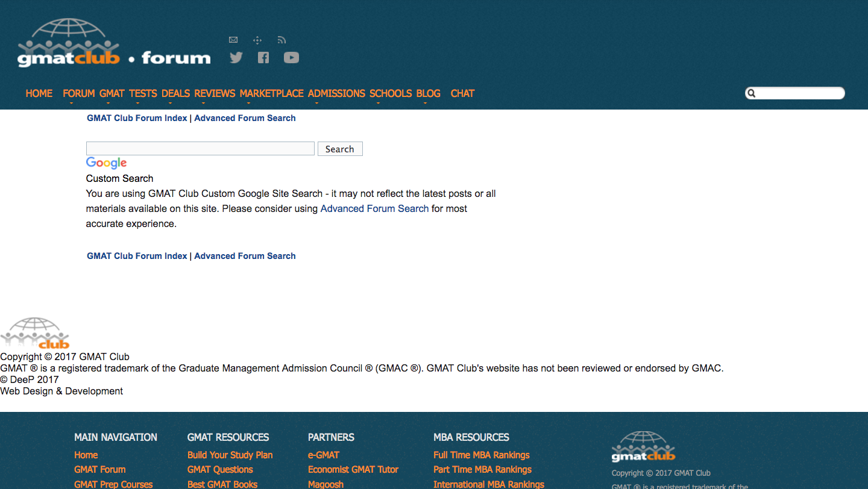Click the RSS feed icon
The image size is (868, 489).
pyautogui.click(x=281, y=40)
